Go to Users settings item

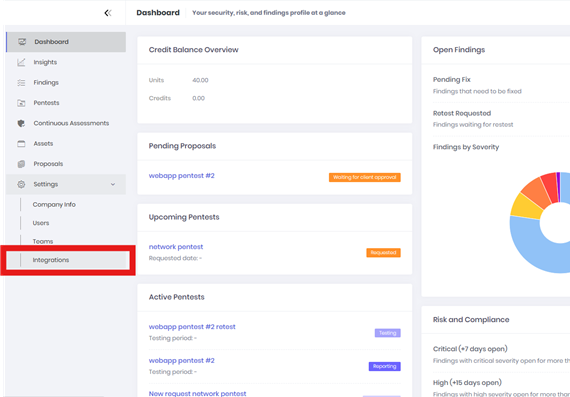[41, 223]
